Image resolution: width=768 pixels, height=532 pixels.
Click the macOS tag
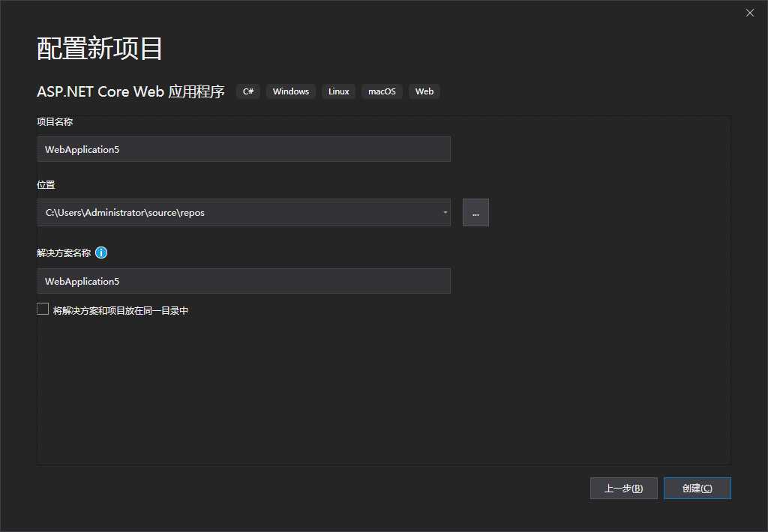click(382, 91)
